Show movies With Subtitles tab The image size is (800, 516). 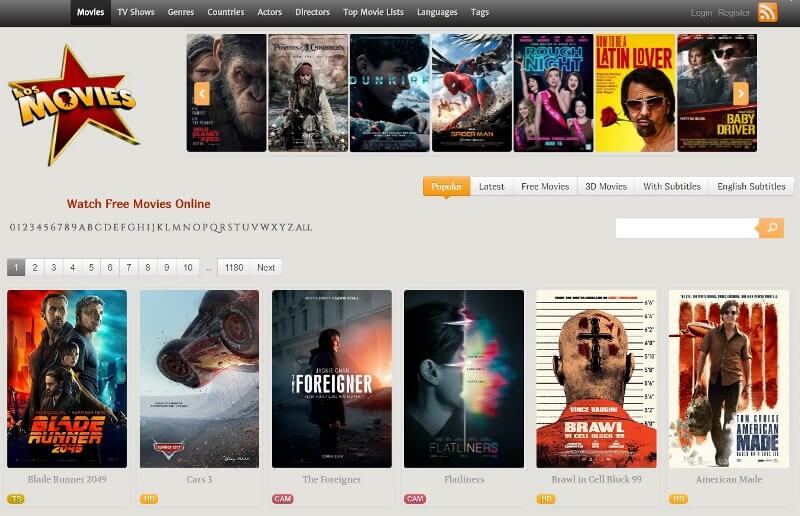coord(671,186)
